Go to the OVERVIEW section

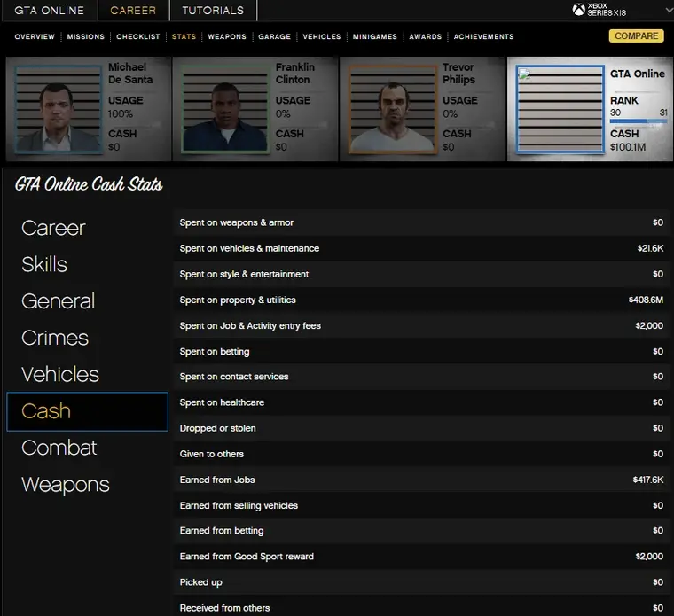35,36
